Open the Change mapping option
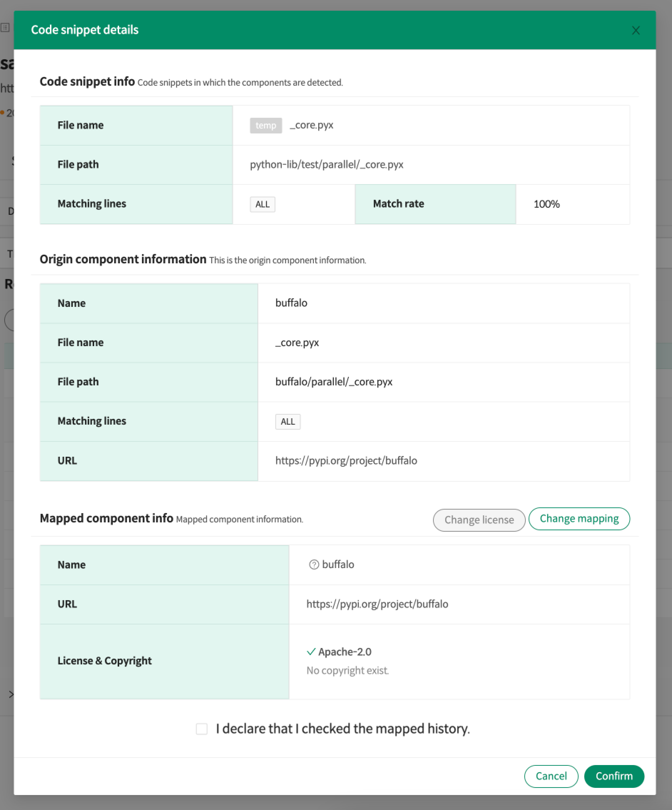 [579, 519]
